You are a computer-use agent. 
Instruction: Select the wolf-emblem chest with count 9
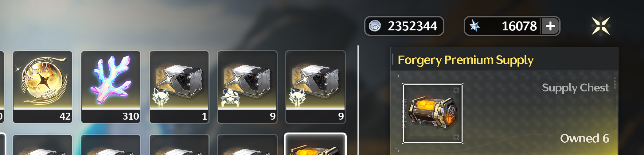pos(315,87)
